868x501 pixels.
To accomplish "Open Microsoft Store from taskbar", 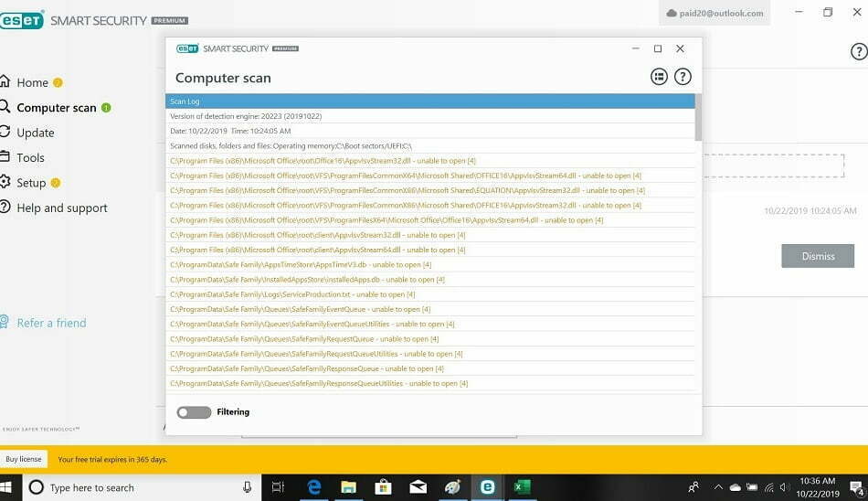I will [383, 487].
